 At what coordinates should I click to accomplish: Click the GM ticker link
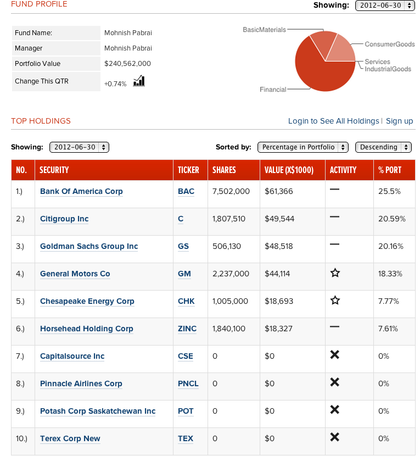tap(184, 274)
